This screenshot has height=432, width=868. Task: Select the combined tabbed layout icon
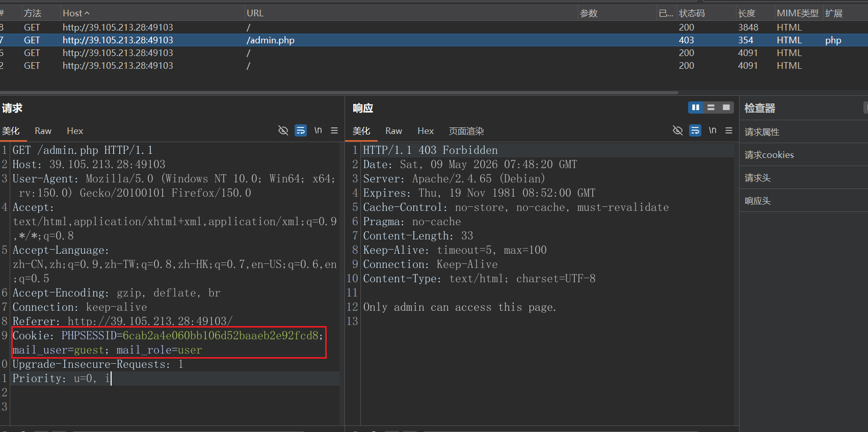[726, 107]
